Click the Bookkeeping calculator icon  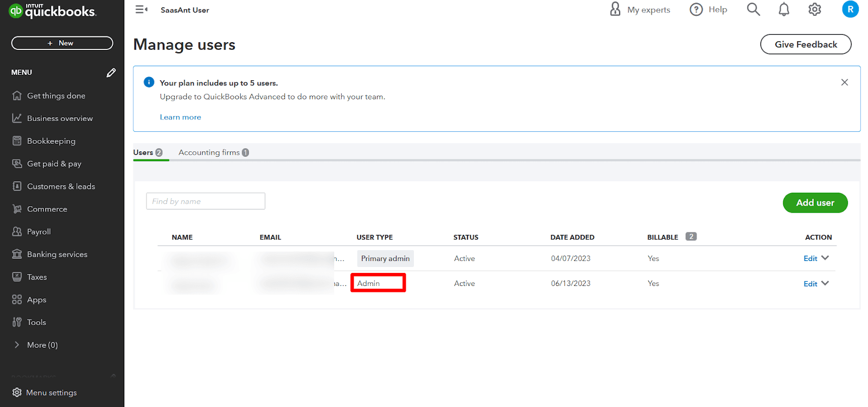[x=17, y=141]
